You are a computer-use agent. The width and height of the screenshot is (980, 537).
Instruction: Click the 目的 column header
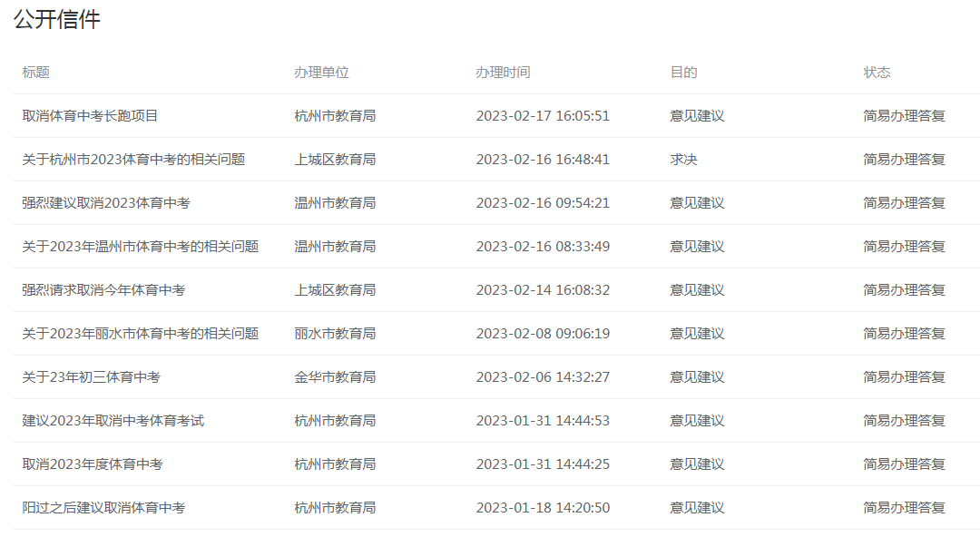point(684,73)
